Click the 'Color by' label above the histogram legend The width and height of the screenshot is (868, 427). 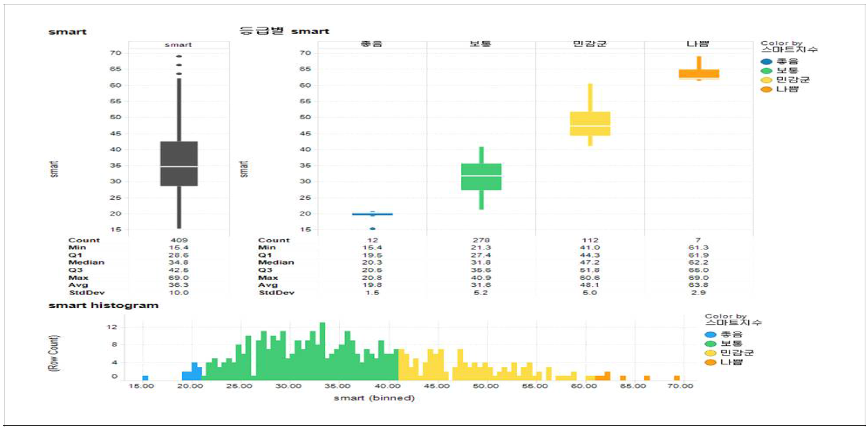pos(726,316)
